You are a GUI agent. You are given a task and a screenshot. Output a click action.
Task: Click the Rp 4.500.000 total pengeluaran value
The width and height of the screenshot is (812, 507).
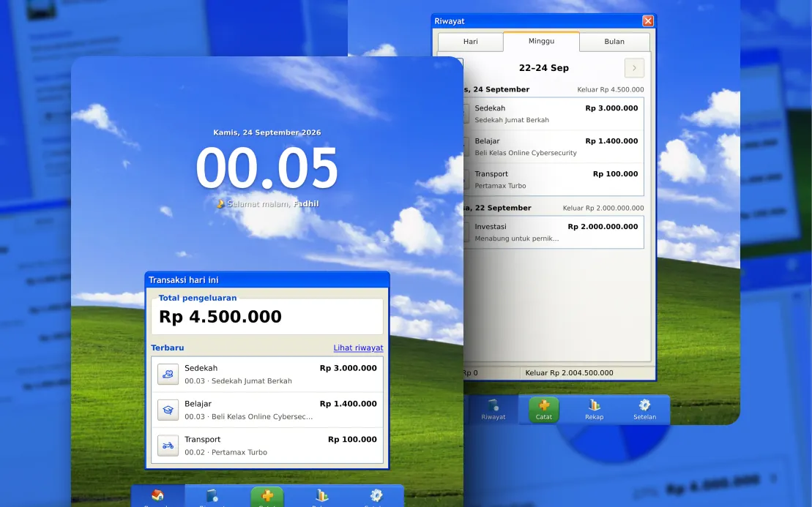(220, 317)
